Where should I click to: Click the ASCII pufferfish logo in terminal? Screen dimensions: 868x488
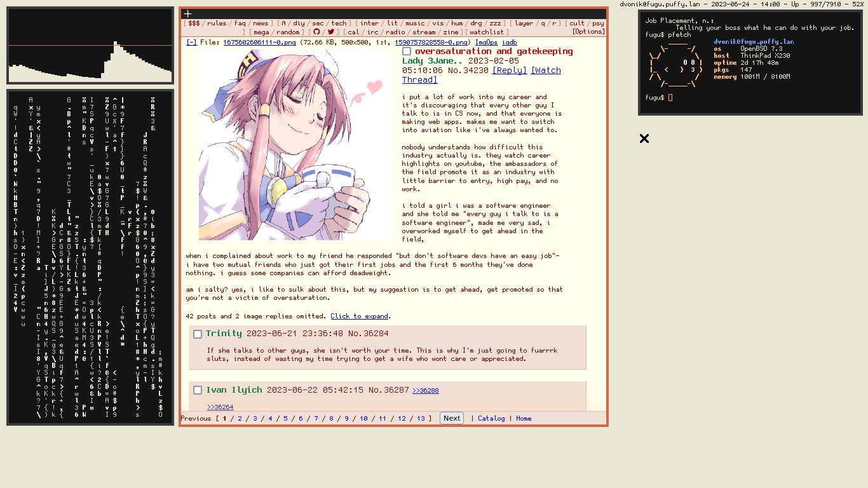tap(675, 65)
